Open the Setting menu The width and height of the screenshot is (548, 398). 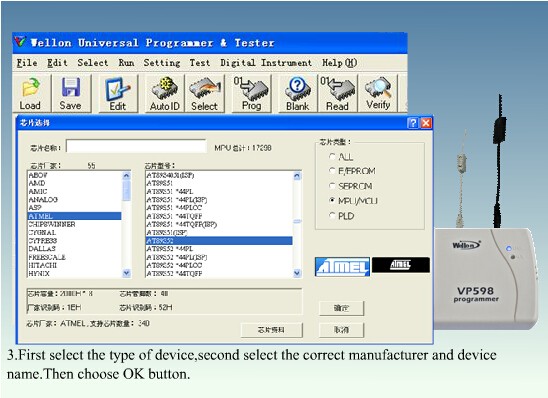[162, 63]
